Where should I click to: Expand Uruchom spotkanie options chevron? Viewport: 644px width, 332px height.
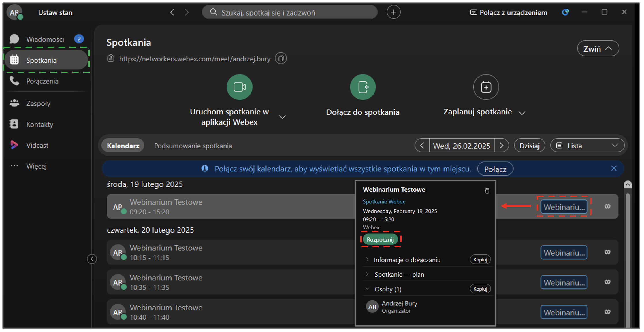pos(283,117)
